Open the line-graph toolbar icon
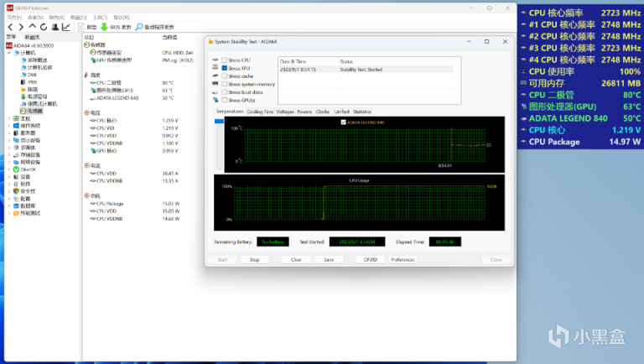This screenshot has width=644, height=364. (x=65, y=27)
